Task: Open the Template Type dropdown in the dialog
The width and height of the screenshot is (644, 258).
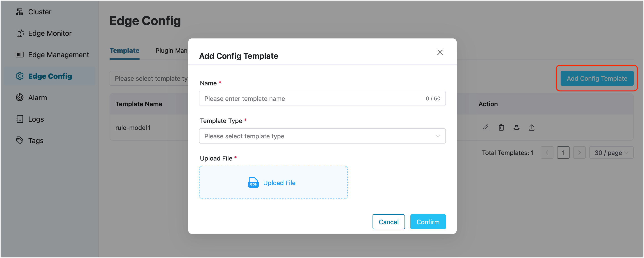Action: click(x=322, y=136)
